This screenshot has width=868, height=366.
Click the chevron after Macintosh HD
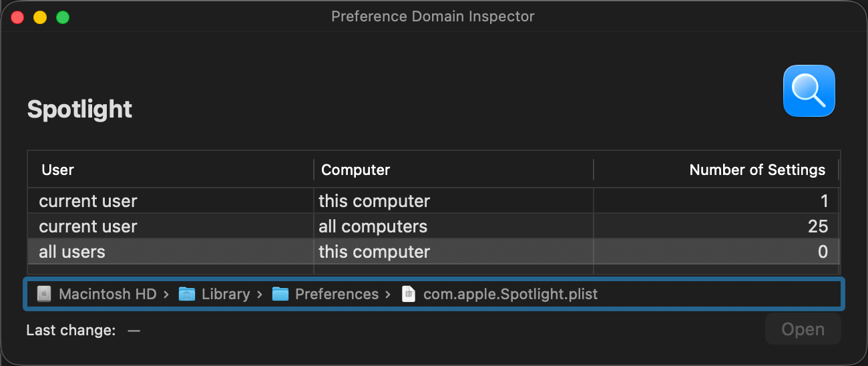166,294
